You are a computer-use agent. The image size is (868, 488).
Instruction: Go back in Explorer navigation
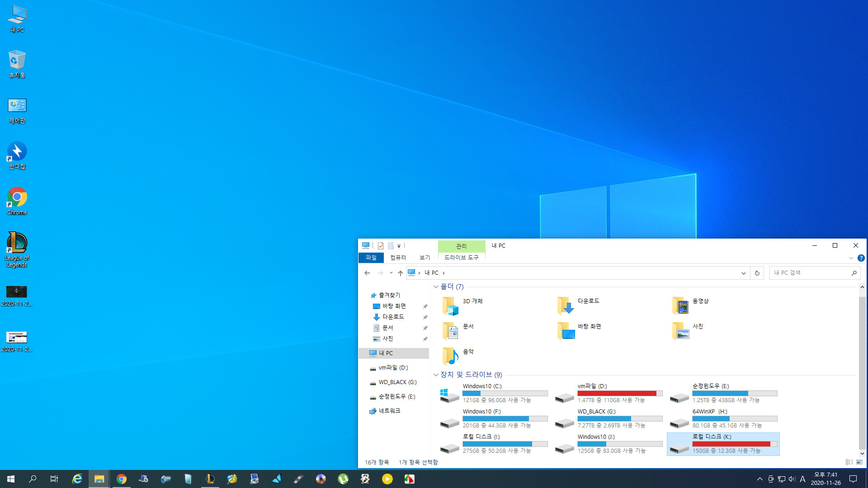(x=367, y=273)
